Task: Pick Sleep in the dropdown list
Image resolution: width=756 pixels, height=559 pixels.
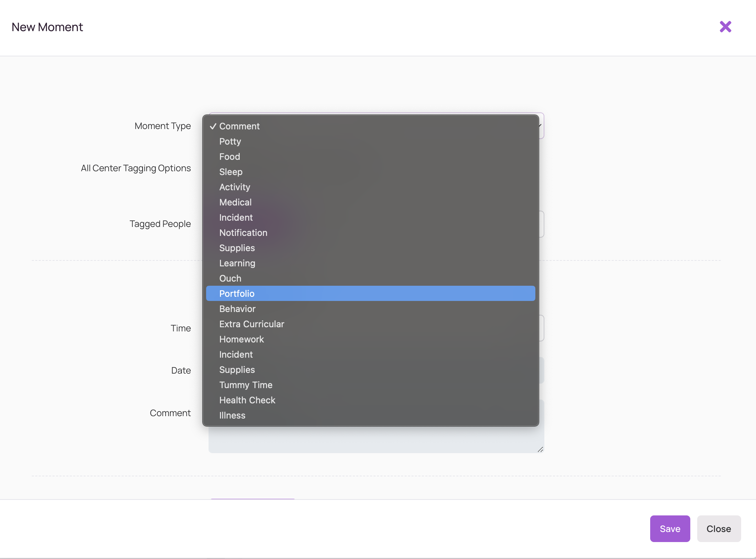Action: [x=231, y=172]
